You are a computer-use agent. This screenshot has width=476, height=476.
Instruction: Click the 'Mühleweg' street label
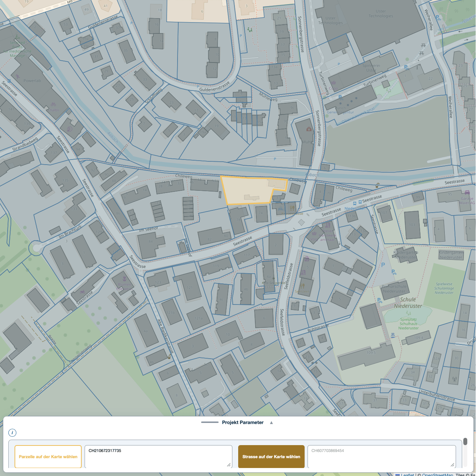pyautogui.click(x=268, y=97)
